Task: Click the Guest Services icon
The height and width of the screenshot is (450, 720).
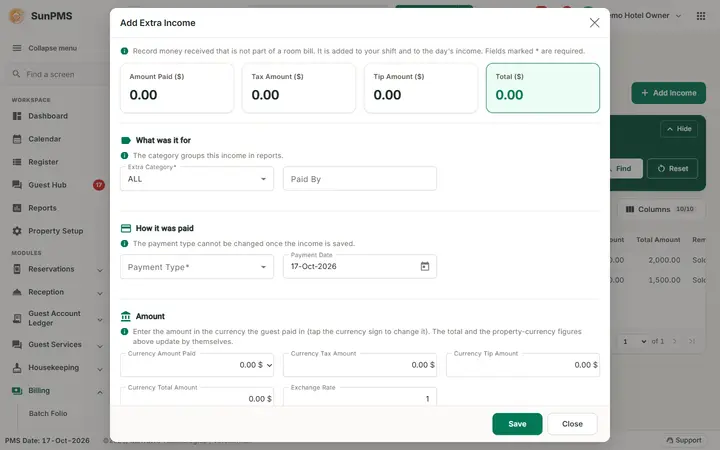Action: [x=17, y=344]
